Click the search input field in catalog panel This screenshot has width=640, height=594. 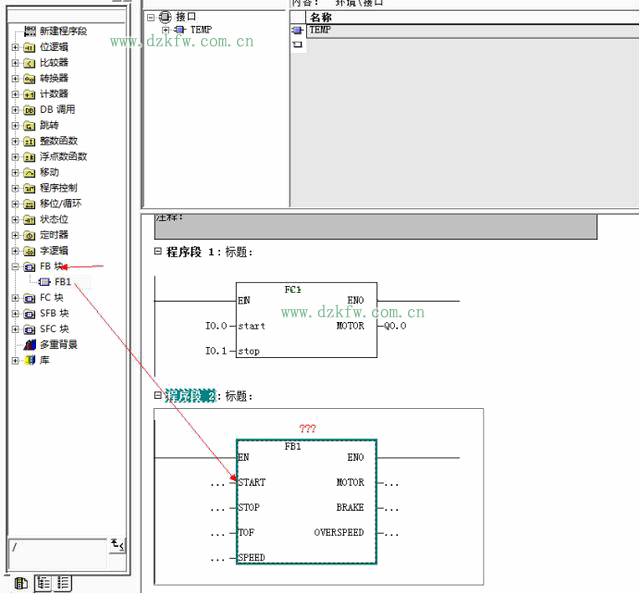tap(56, 547)
